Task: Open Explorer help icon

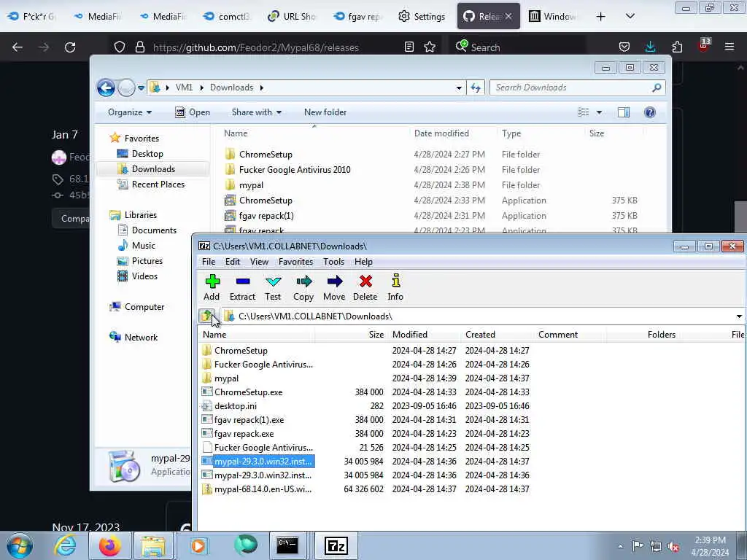Action: click(650, 112)
